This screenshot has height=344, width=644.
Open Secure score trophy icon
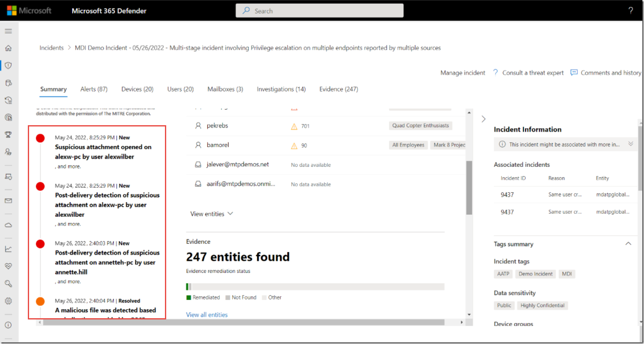(x=8, y=134)
